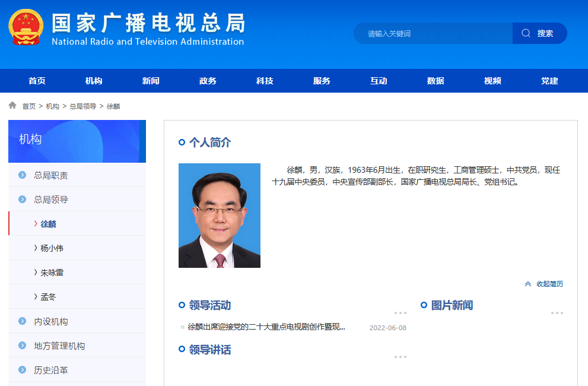The width and height of the screenshot is (588, 386).
Task: Click the National Radio and Television Administration subtitle
Action: tap(148, 42)
